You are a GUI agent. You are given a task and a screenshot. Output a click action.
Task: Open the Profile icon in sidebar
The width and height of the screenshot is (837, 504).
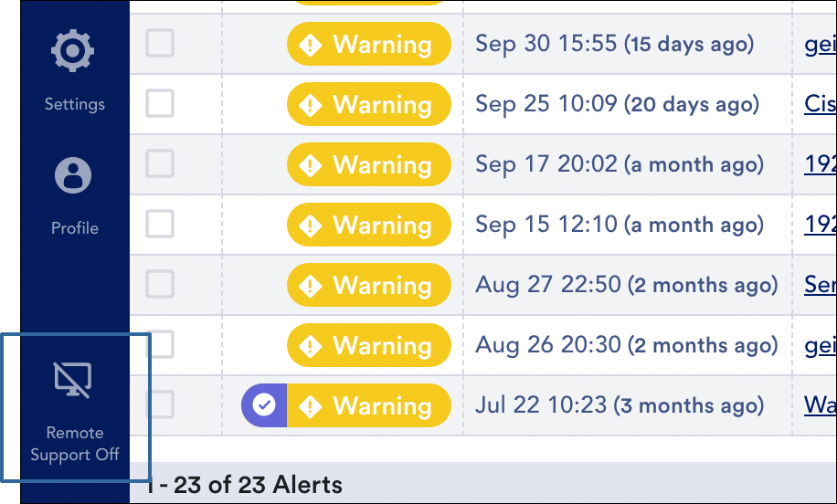coord(73,175)
